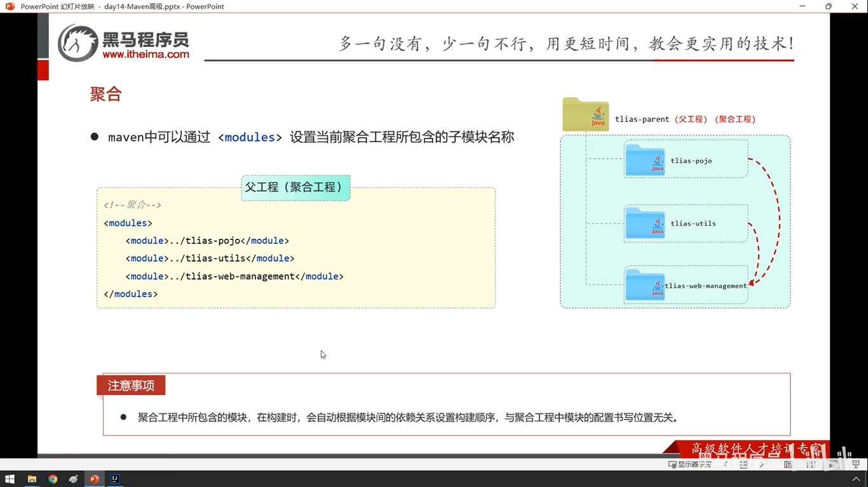Screen dimensions: 868x487
Task: Click the 黑马程序员 horse logo
Action: click(78, 43)
